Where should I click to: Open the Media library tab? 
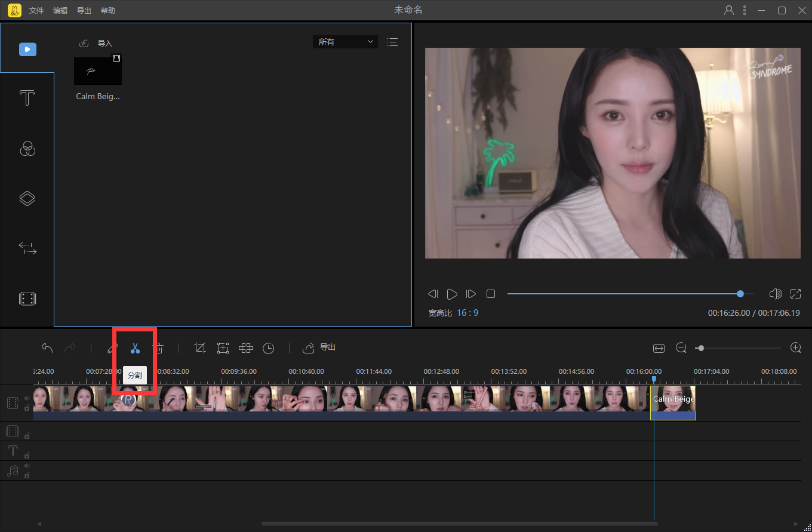(x=27, y=48)
